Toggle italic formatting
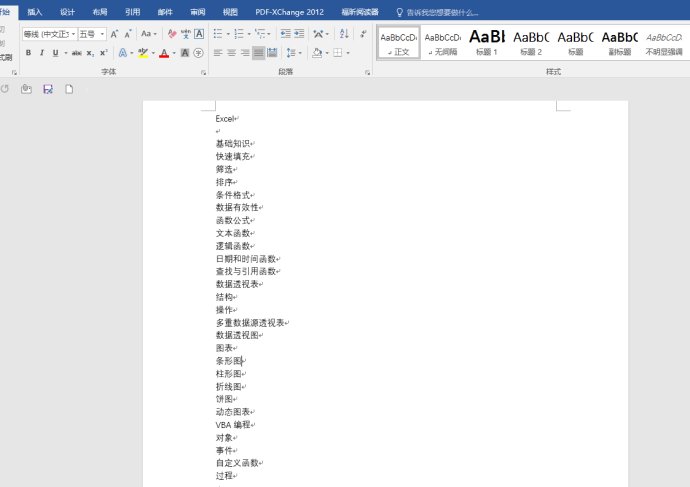Screen dimensions: 690x487 pos(41,52)
